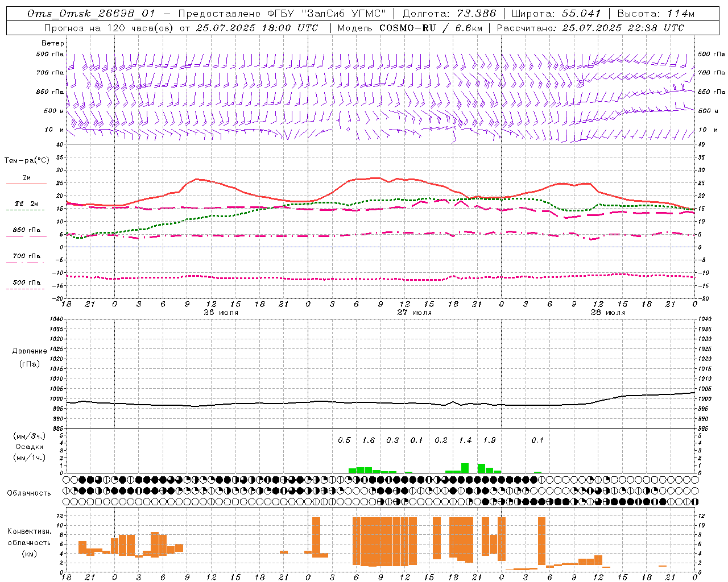Click the "28 июля" date label
This screenshot has height=582, width=728.
[607, 313]
